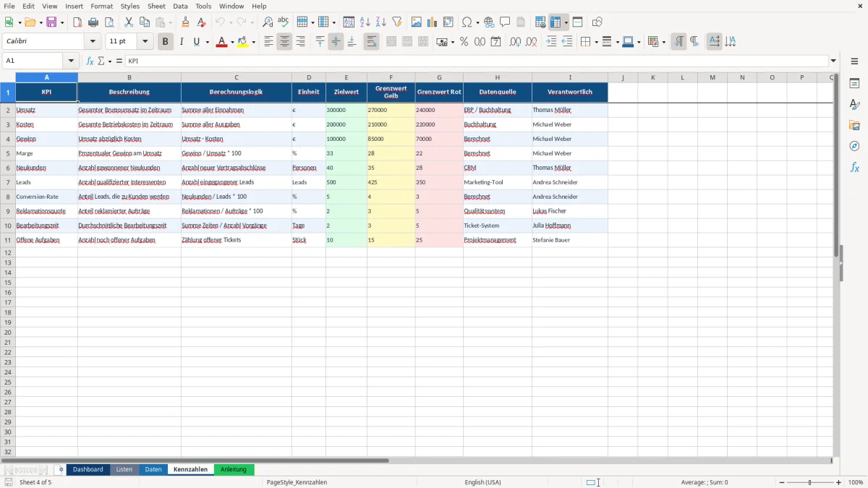
Task: Toggle AutoFilter
Action: tap(397, 22)
